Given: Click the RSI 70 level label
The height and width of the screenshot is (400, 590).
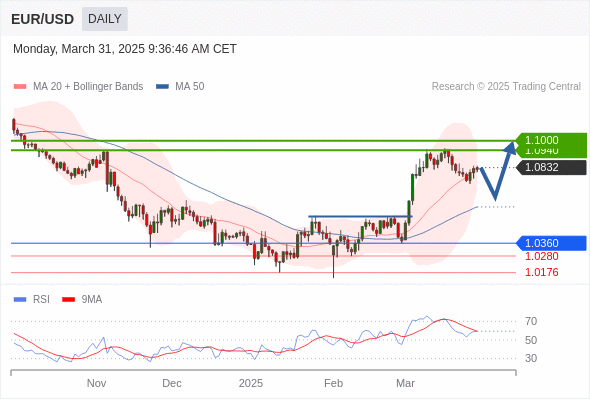Looking at the screenshot, I should point(531,321).
